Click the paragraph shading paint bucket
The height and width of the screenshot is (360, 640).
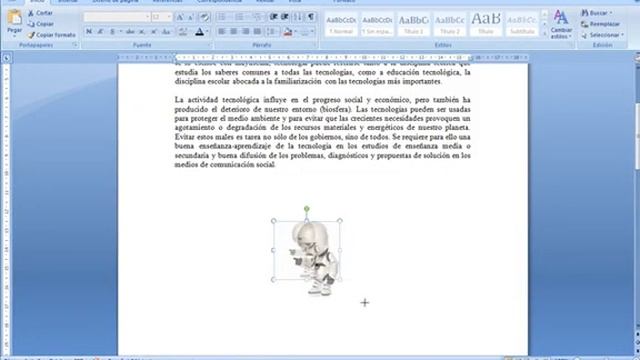288,32
